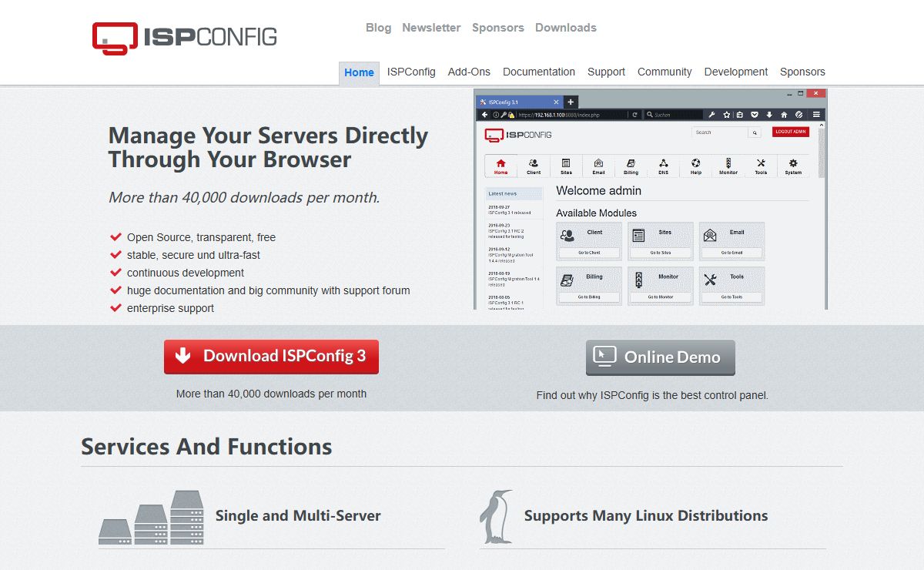The image size is (924, 570).
Task: Click the browser back arrow in the embedded screenshot
Action: 484,115
